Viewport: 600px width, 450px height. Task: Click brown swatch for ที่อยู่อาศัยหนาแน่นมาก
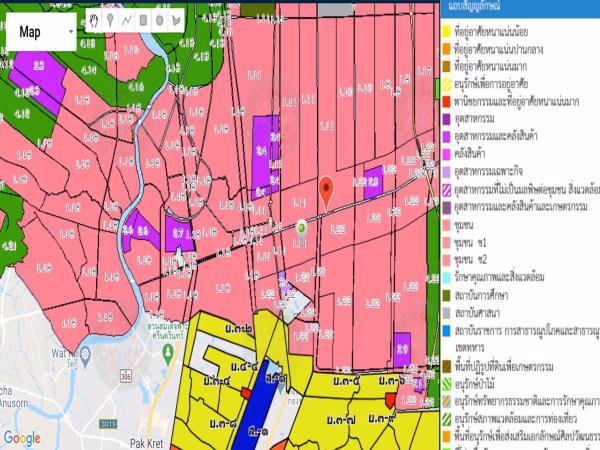point(447,66)
